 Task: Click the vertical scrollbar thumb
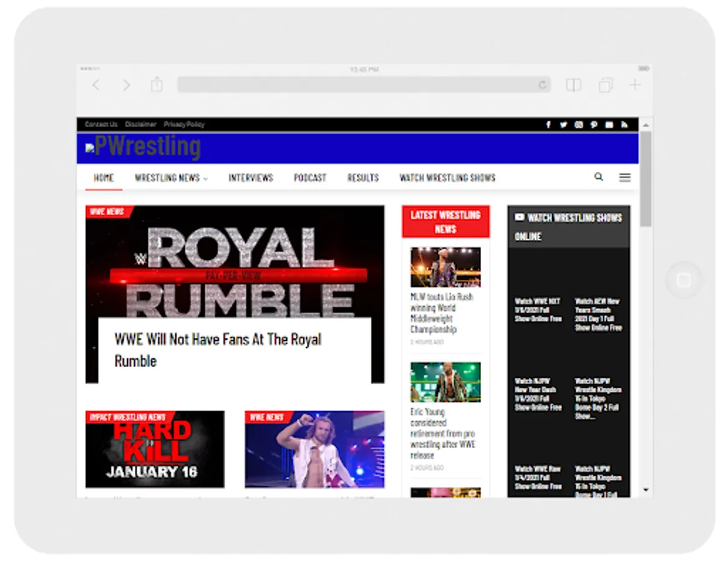point(646,179)
